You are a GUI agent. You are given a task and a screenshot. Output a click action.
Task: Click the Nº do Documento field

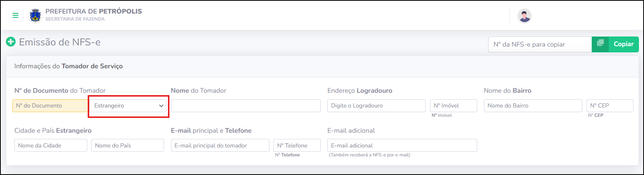tap(50, 106)
